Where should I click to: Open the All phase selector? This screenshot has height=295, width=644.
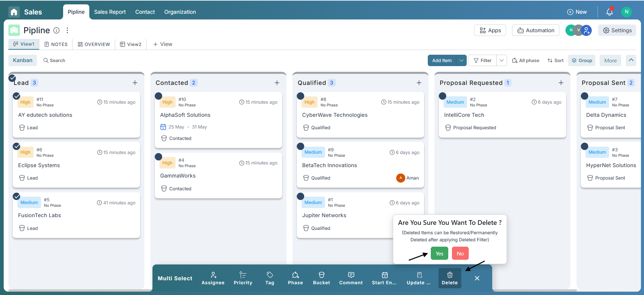click(525, 60)
